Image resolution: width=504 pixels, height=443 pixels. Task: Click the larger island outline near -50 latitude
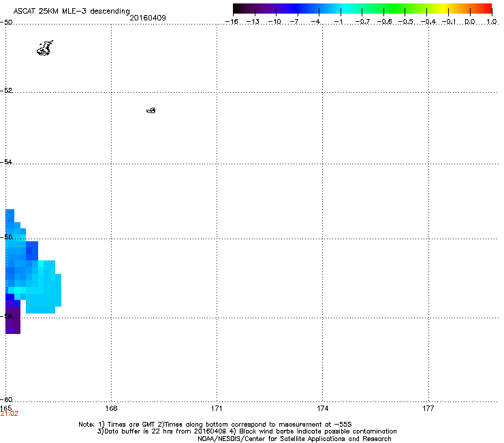click(x=45, y=48)
